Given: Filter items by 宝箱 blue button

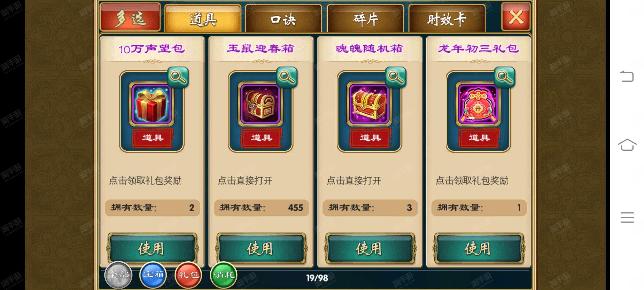Looking at the screenshot, I should point(153,275).
